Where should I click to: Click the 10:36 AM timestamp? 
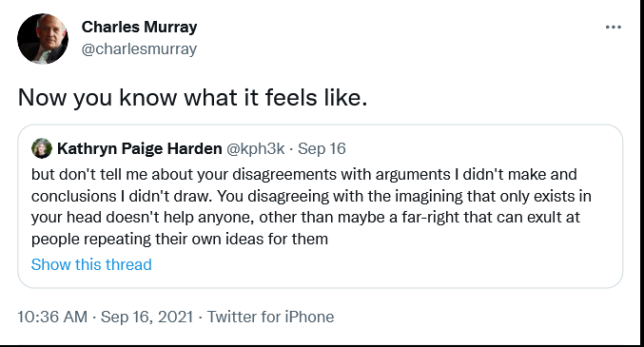52,317
